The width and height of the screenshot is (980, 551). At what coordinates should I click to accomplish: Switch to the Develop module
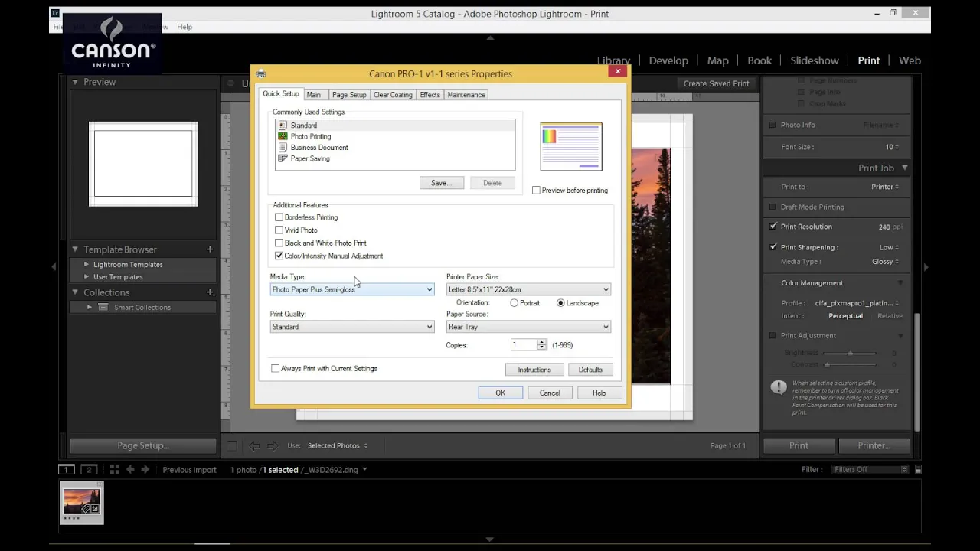(668, 60)
